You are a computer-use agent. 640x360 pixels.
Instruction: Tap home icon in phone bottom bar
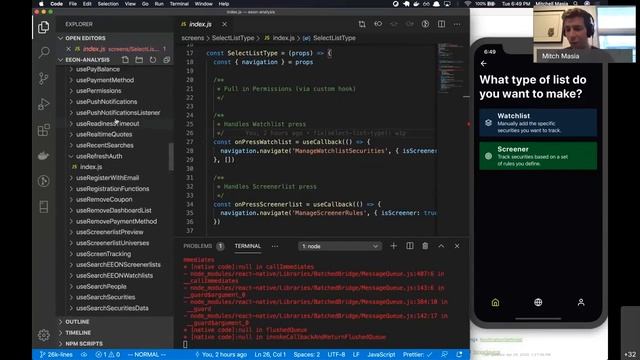coord(495,302)
